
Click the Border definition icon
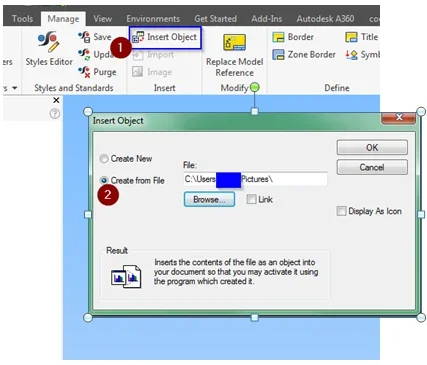coord(278,37)
